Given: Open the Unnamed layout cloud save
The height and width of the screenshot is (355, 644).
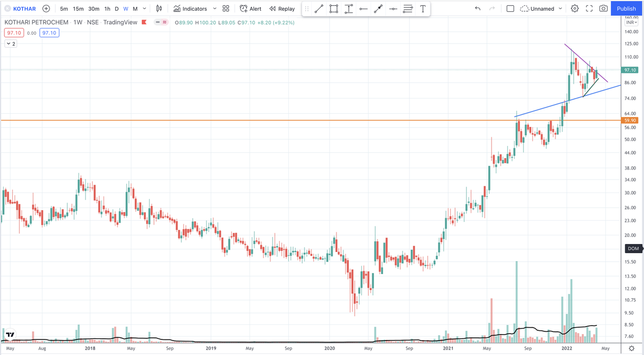Looking at the screenshot, I should coord(537,9).
